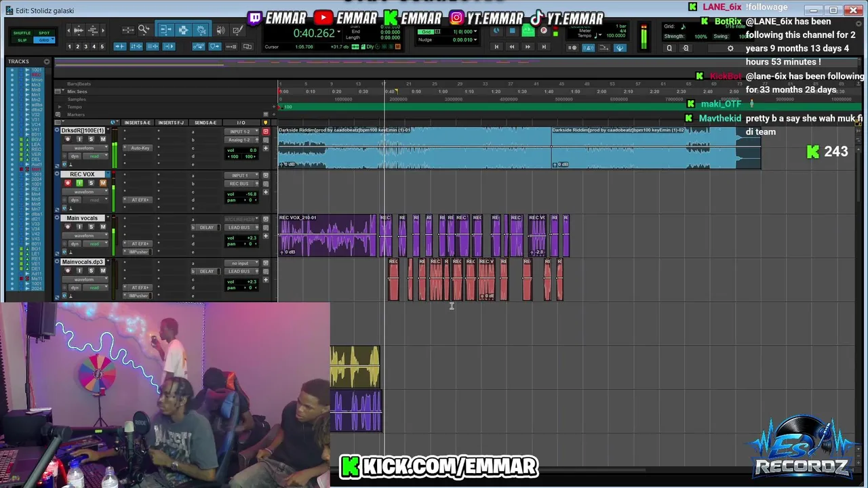Select zoom preset 3
The image size is (868, 488).
85,47
